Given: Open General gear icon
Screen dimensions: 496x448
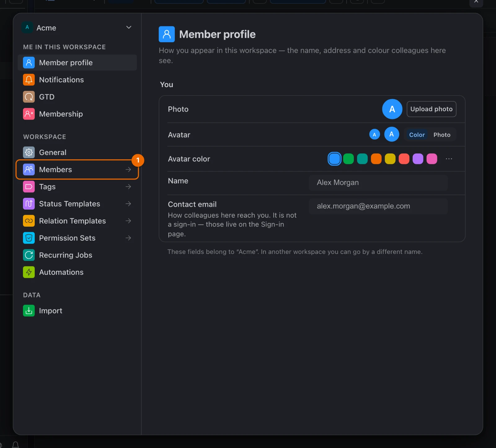Looking at the screenshot, I should tap(29, 152).
